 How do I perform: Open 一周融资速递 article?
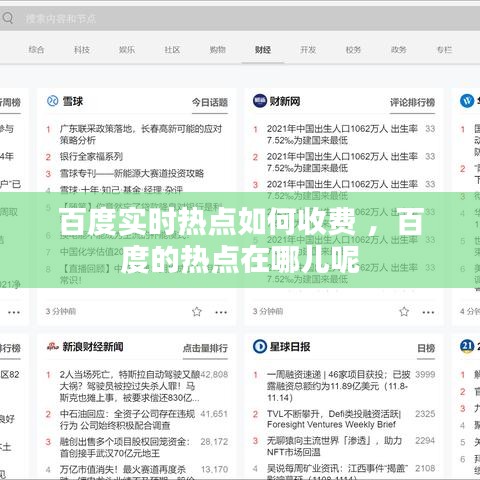[338, 386]
